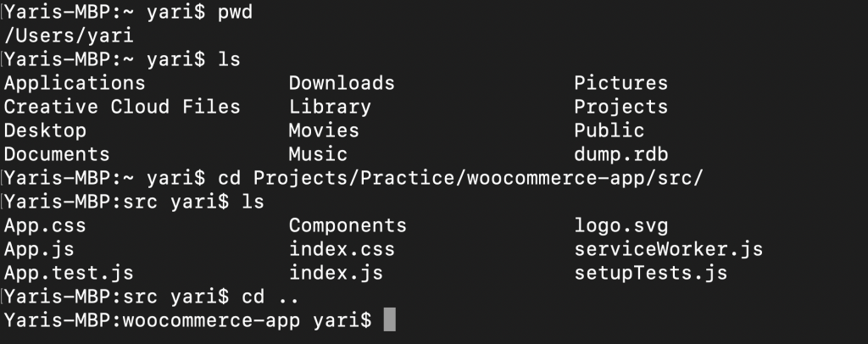This screenshot has height=344, width=868.
Task: Select 'Applications' in the home listing
Action: click(75, 83)
